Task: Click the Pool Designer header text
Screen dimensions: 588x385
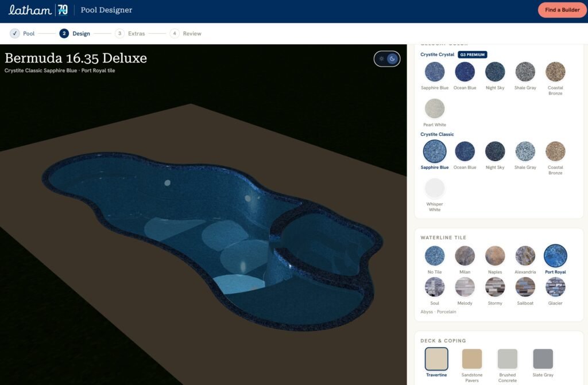Action: [106, 10]
